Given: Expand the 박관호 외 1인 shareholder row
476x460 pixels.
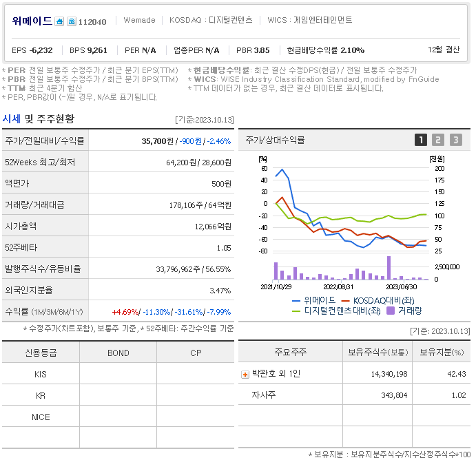Looking at the screenshot, I should (245, 375).
